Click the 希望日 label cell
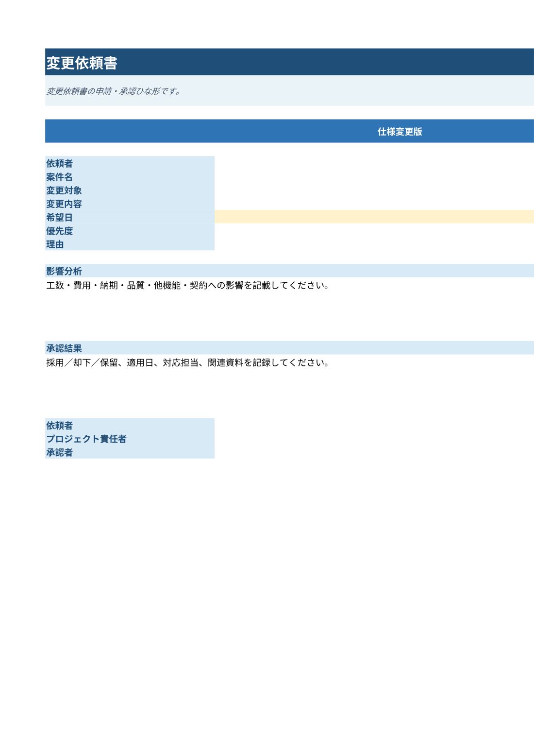This screenshot has width=534, height=756. (x=130, y=217)
